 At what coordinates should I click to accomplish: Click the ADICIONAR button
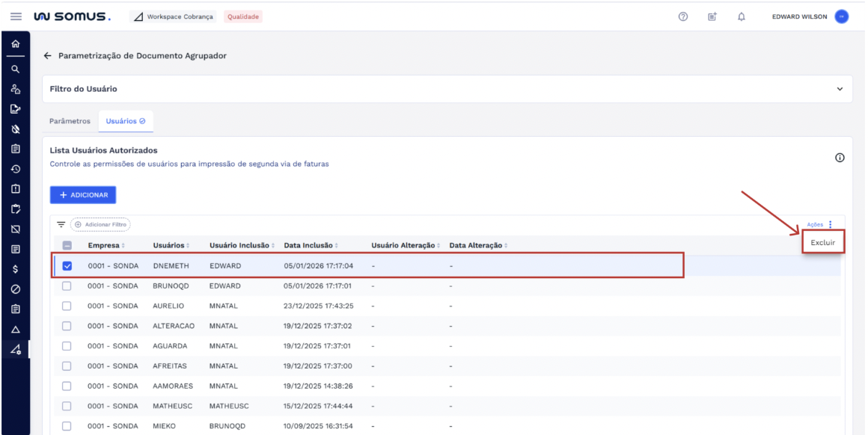pyautogui.click(x=83, y=195)
